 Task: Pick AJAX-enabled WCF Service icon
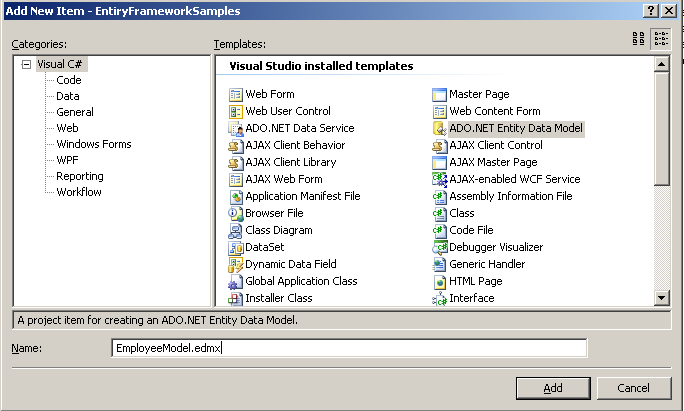coord(439,180)
